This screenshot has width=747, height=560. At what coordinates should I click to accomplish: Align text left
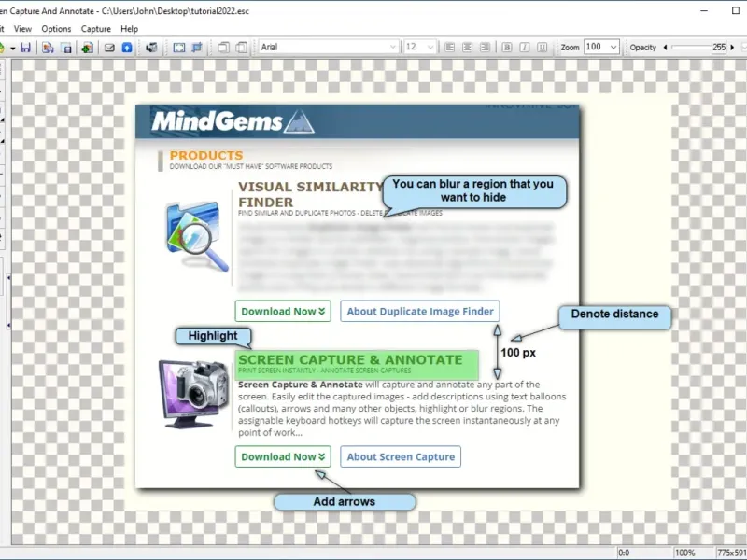pyautogui.click(x=449, y=48)
